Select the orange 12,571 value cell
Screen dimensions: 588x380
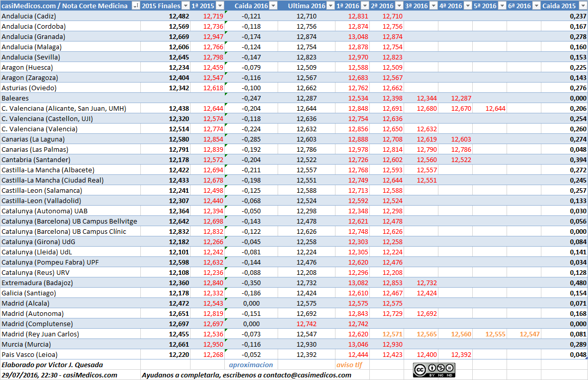[387, 334]
